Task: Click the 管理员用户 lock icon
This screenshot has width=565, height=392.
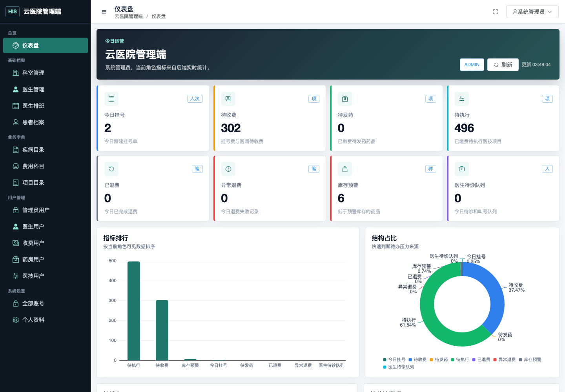Action: (x=16, y=210)
